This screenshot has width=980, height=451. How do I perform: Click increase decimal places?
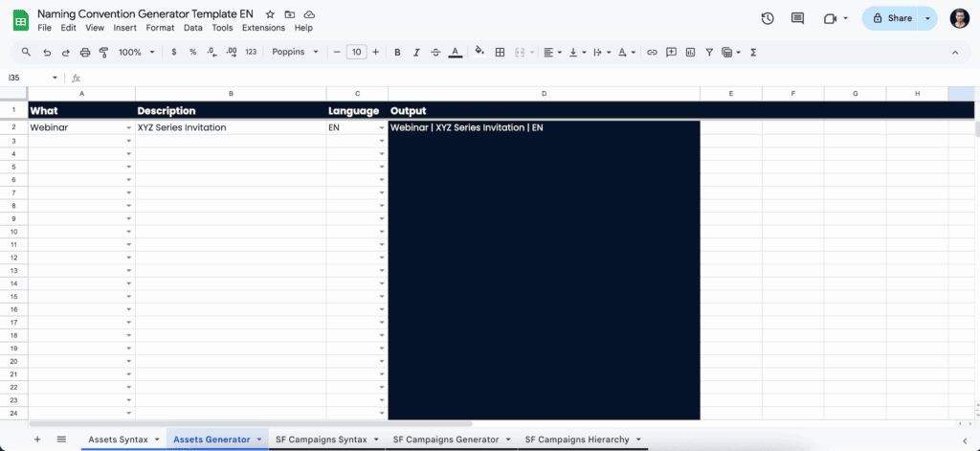tap(232, 53)
